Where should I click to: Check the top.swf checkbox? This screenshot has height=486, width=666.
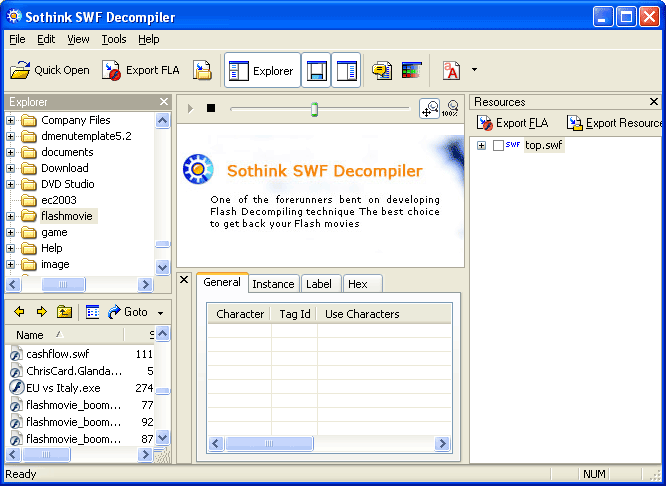click(498, 146)
